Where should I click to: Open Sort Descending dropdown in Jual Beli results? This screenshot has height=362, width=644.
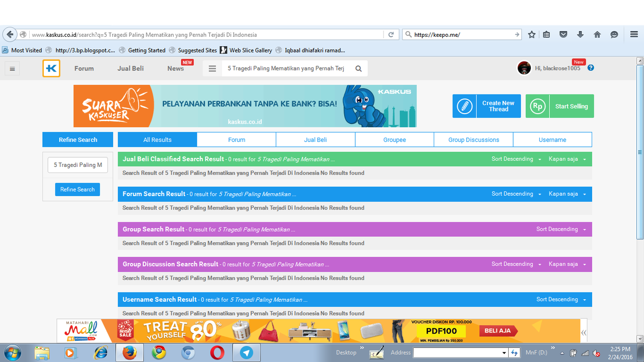[516, 159]
